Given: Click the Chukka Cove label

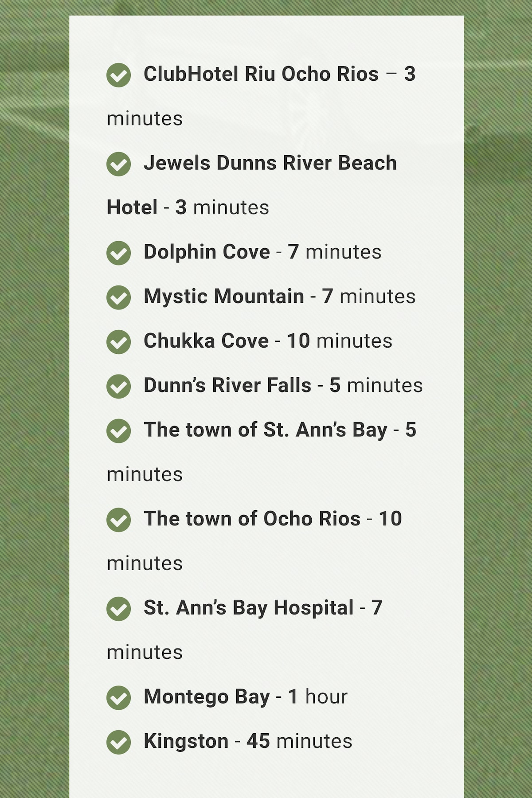Looking at the screenshot, I should click(206, 340).
